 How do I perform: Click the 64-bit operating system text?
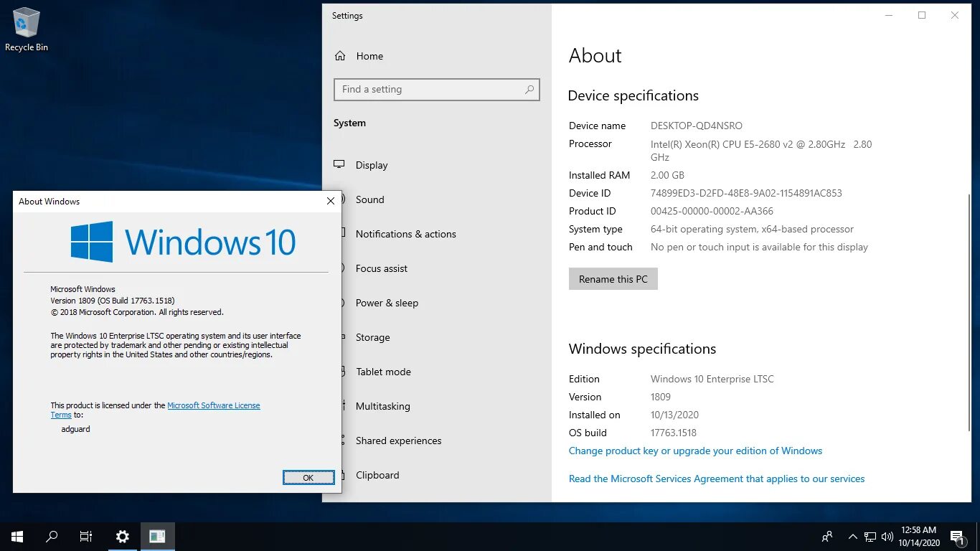(752, 229)
